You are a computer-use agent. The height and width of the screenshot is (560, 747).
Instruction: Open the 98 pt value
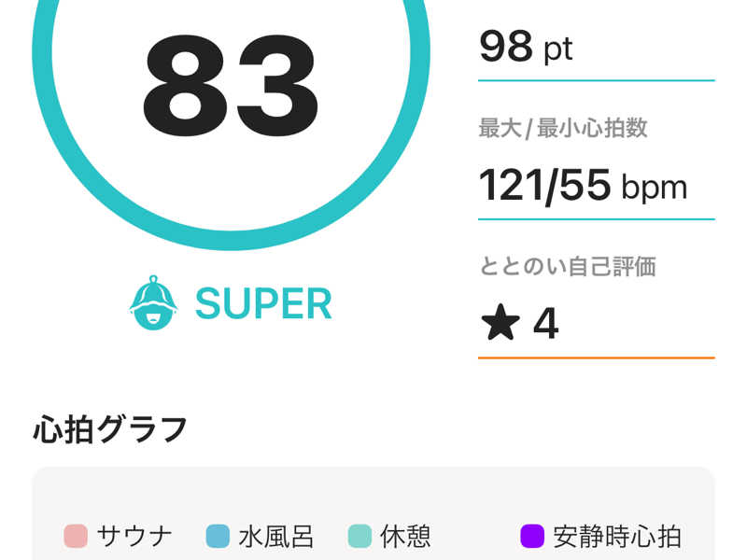tap(526, 47)
